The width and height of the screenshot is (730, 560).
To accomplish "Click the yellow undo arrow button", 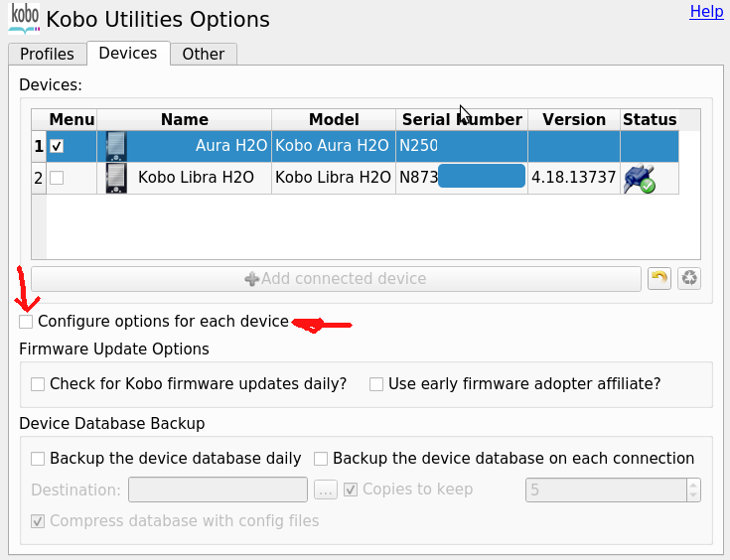I will pyautogui.click(x=658, y=279).
